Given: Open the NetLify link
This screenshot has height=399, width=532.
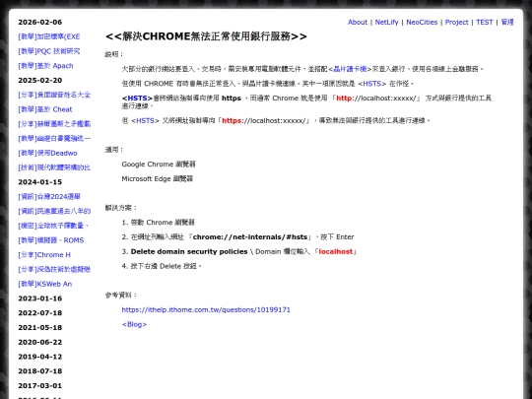Looking at the screenshot, I should coord(386,22).
